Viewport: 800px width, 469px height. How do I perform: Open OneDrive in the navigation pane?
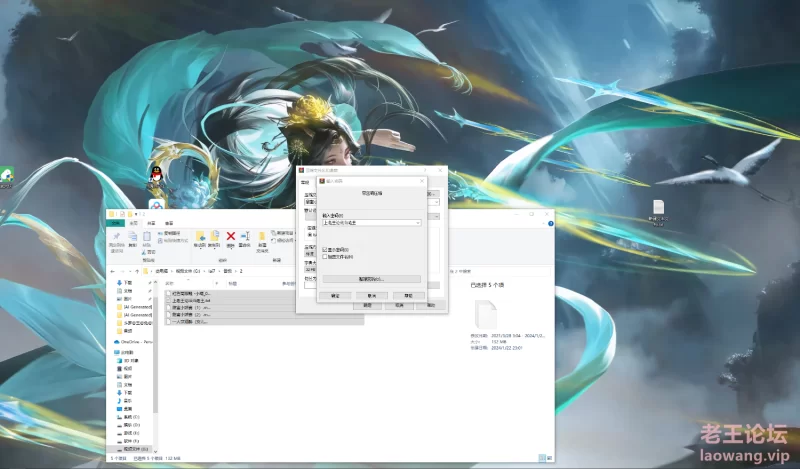[x=134, y=341]
